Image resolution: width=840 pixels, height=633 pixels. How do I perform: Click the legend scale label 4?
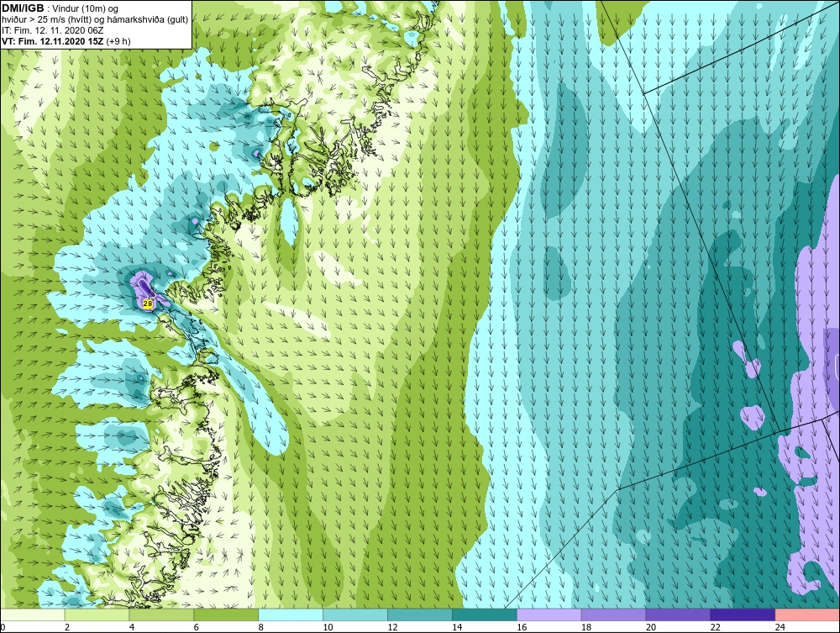(x=132, y=627)
